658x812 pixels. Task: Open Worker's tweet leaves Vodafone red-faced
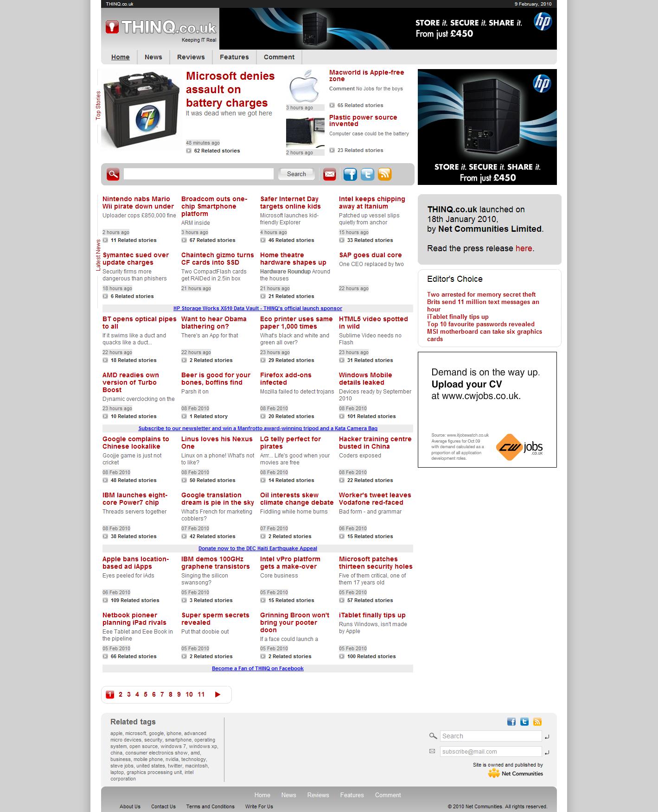[375, 499]
